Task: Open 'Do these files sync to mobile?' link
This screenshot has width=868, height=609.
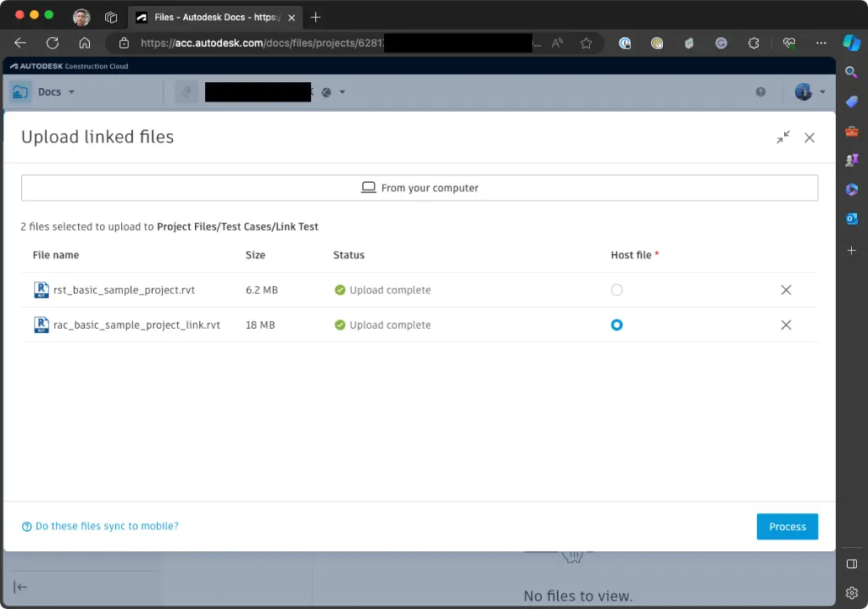Action: [x=100, y=526]
